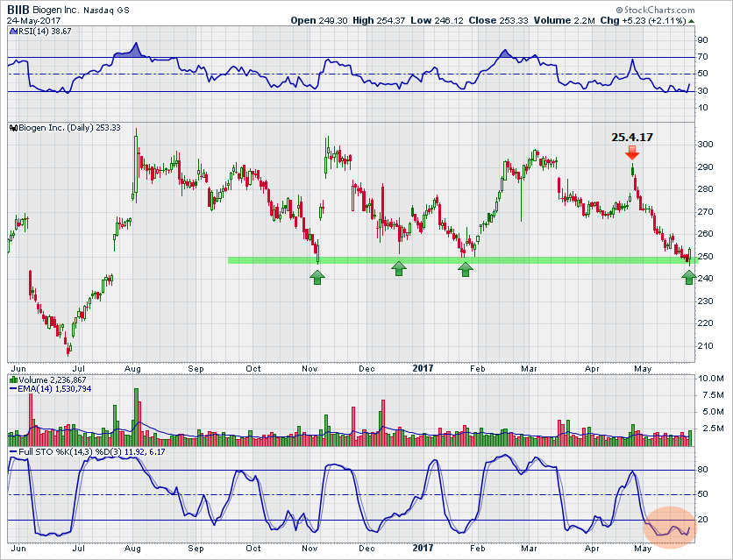The width and height of the screenshot is (733, 560).
Task: Click the 260 price axis label
Action: click(x=705, y=234)
